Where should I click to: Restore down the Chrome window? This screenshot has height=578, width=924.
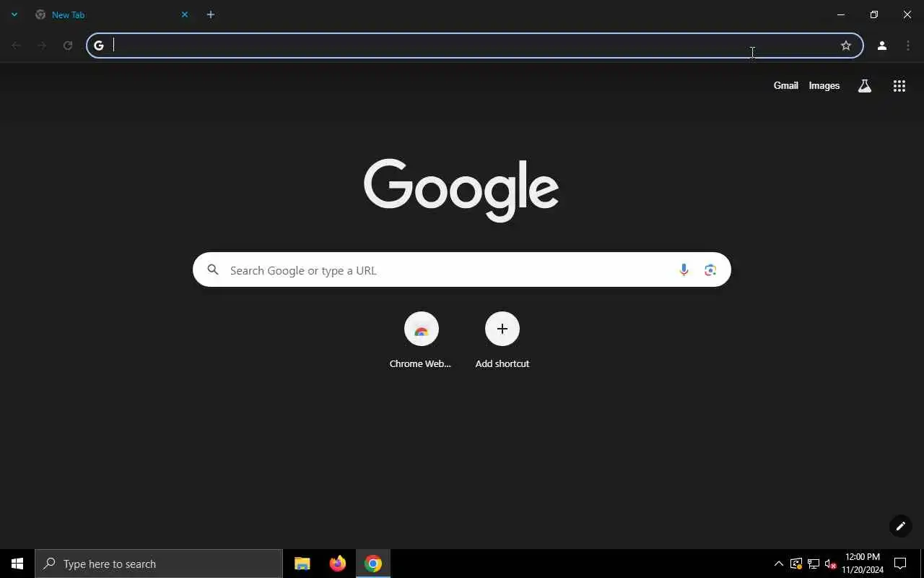coord(874,14)
